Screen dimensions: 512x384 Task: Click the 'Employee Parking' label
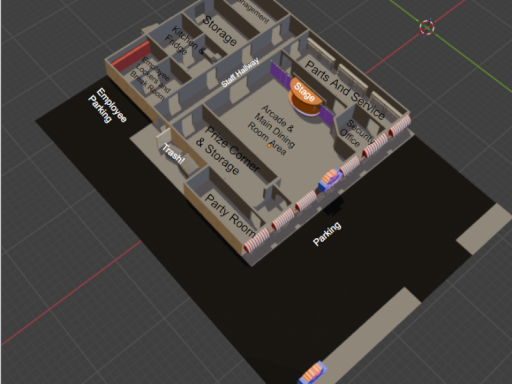[107, 105]
